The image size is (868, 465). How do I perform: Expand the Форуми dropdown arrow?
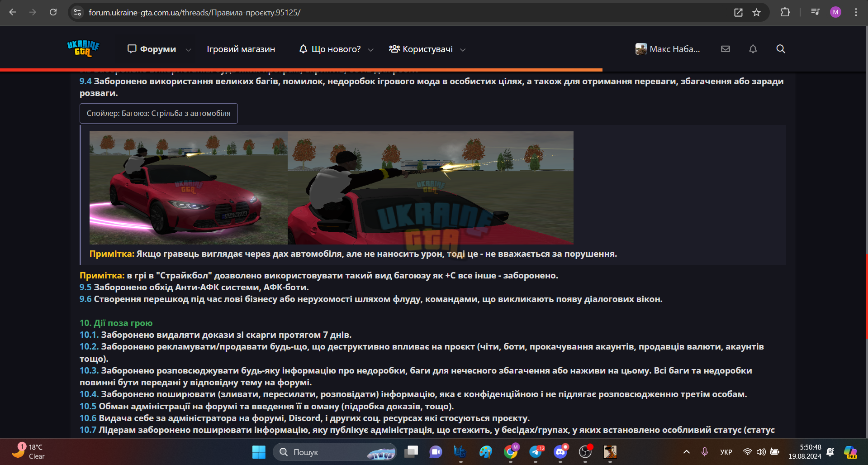pos(189,49)
